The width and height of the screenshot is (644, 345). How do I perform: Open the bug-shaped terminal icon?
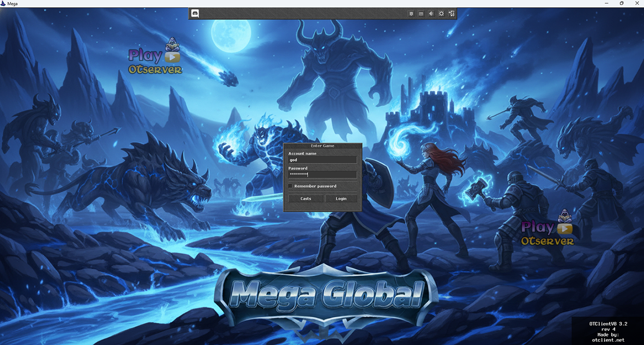[x=411, y=14]
